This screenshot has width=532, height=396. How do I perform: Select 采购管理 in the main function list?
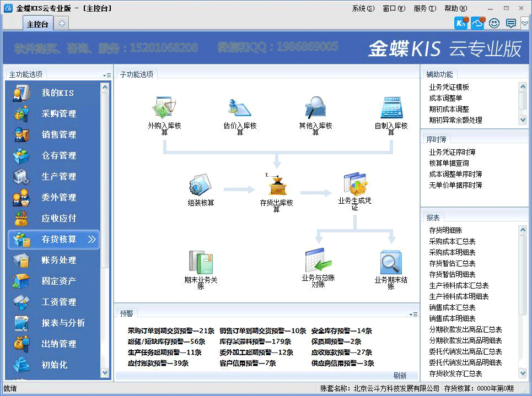click(58, 114)
